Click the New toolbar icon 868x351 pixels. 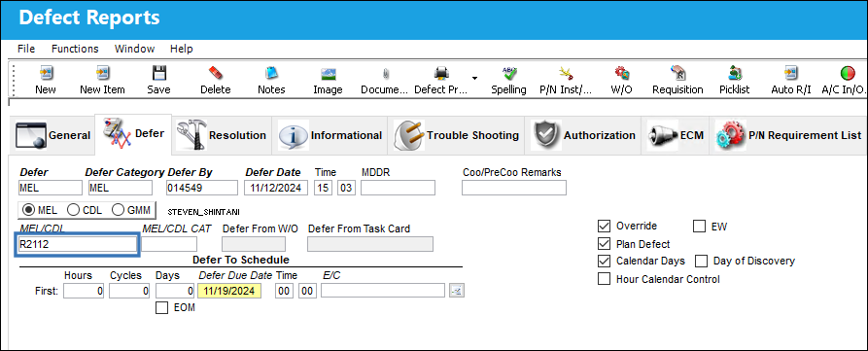point(46,73)
